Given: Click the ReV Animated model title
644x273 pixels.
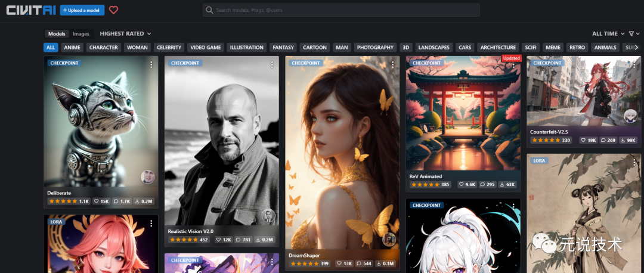Looking at the screenshot, I should [x=426, y=176].
